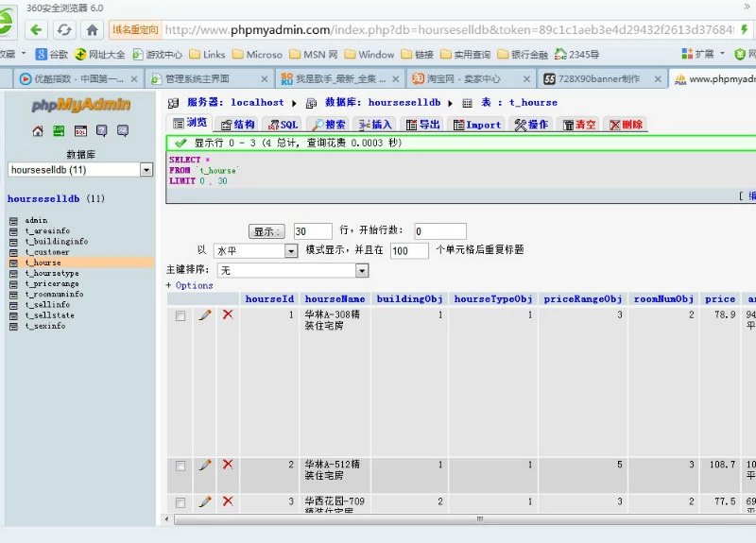This screenshot has width=756, height=543.
Task: Click the 清空 empty table tab
Action: (578, 125)
